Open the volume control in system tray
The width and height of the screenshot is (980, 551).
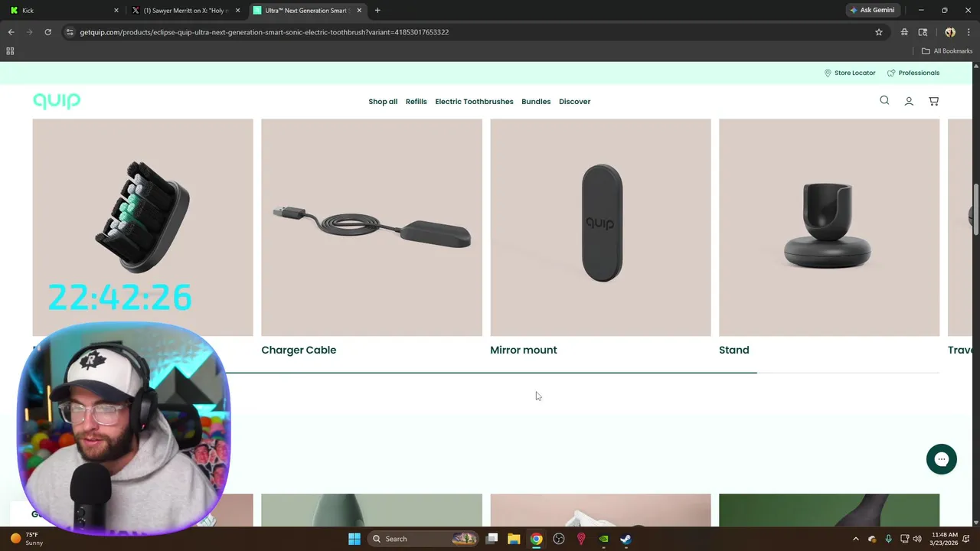(x=917, y=539)
